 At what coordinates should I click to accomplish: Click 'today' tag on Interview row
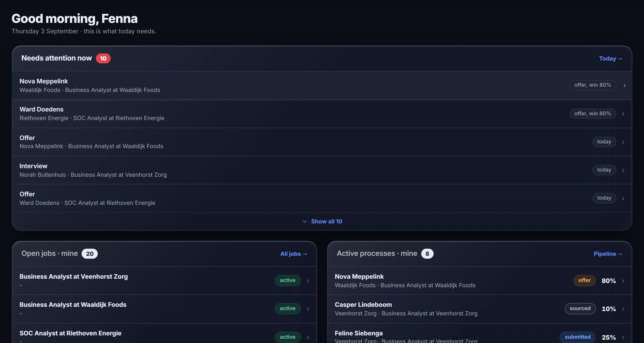coord(604,170)
